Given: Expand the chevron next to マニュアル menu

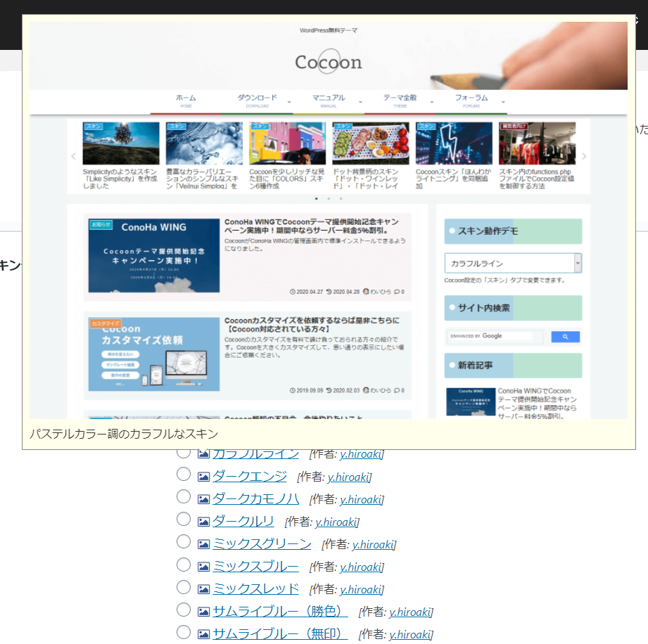Looking at the screenshot, I should coord(360,102).
